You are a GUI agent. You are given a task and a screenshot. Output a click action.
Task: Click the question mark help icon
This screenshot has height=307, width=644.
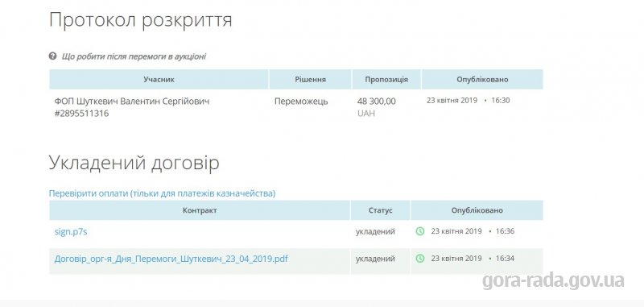coord(52,56)
